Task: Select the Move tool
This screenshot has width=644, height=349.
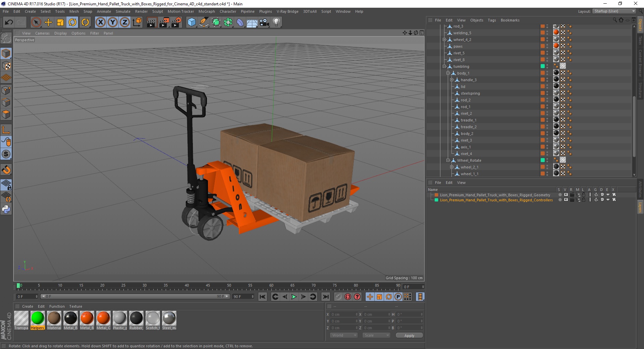Action: [x=48, y=22]
